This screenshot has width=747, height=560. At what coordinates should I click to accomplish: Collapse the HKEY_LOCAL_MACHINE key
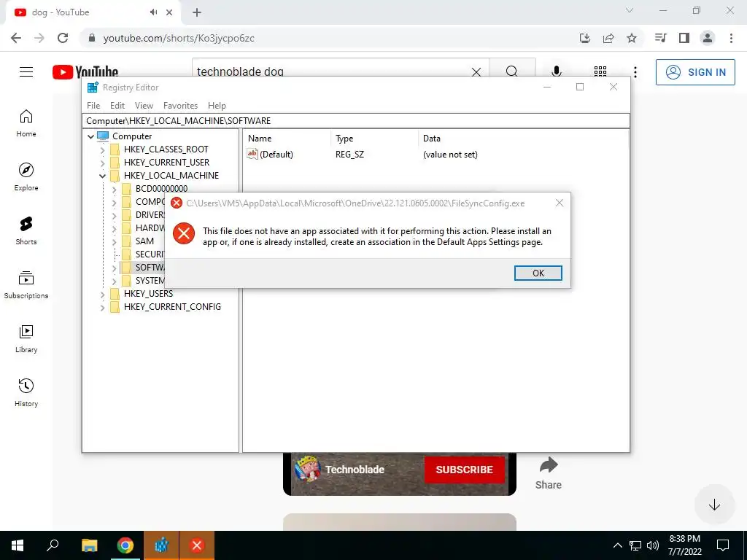[102, 176]
